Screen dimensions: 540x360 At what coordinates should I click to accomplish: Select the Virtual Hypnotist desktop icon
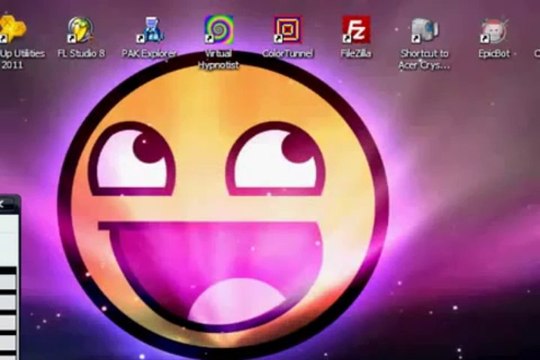coord(219,30)
